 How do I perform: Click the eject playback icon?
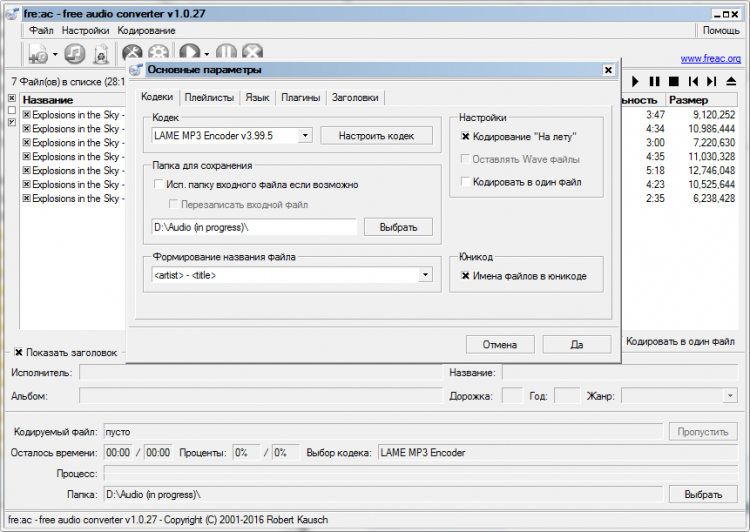(731, 81)
